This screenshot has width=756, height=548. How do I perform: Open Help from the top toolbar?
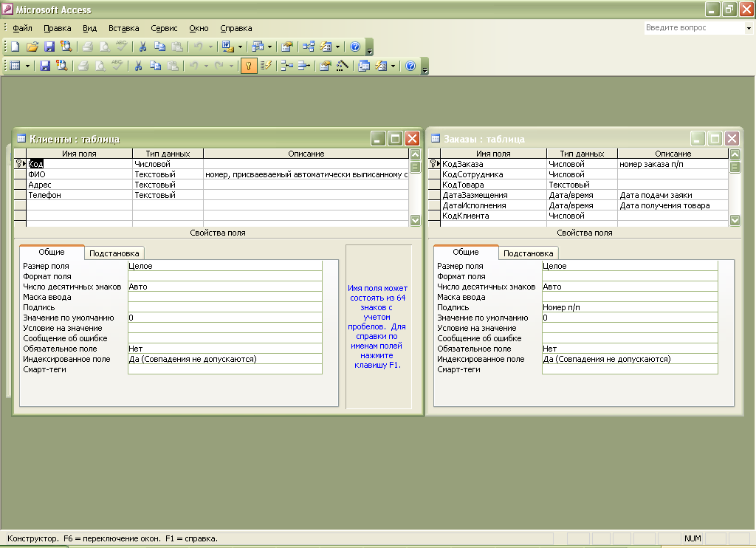coord(355,47)
